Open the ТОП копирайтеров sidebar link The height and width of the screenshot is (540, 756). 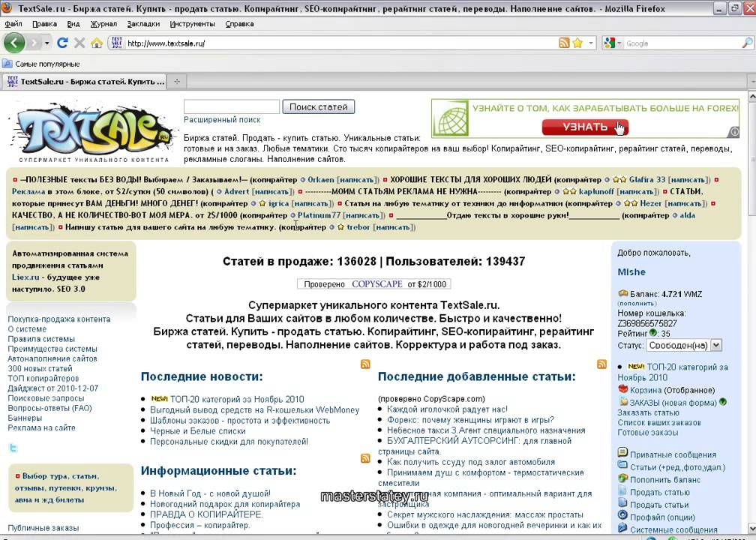(x=43, y=379)
